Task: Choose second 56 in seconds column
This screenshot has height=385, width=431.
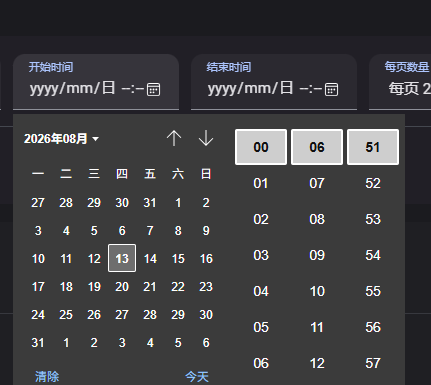Action: [x=373, y=327]
